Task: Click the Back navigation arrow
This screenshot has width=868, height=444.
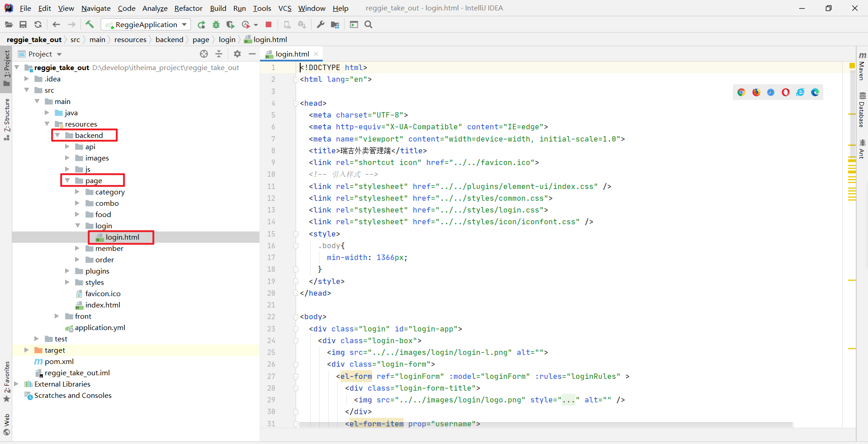Action: click(x=56, y=24)
